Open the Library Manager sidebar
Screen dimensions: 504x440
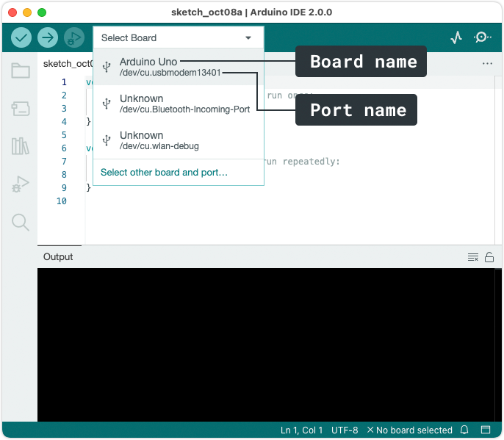pos(21,146)
